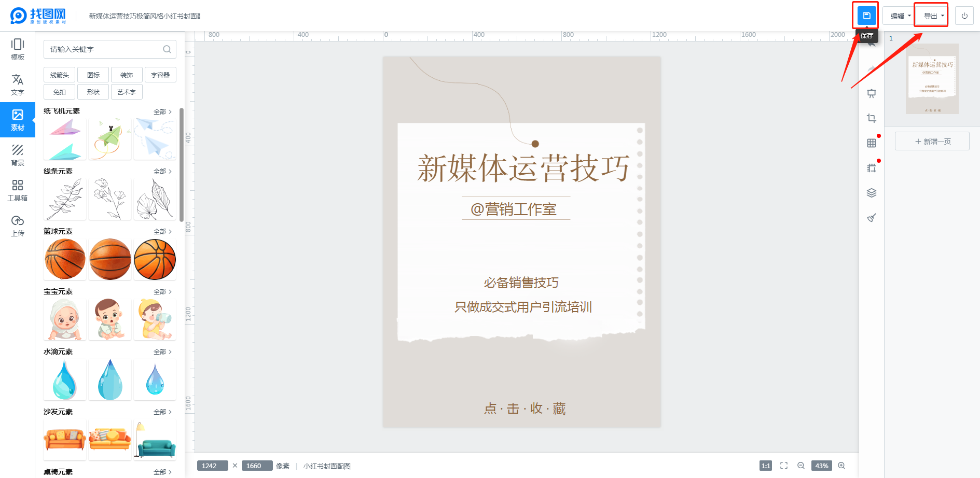Open the 模板 templates sidebar tab
The height and width of the screenshot is (478, 980).
[18, 50]
